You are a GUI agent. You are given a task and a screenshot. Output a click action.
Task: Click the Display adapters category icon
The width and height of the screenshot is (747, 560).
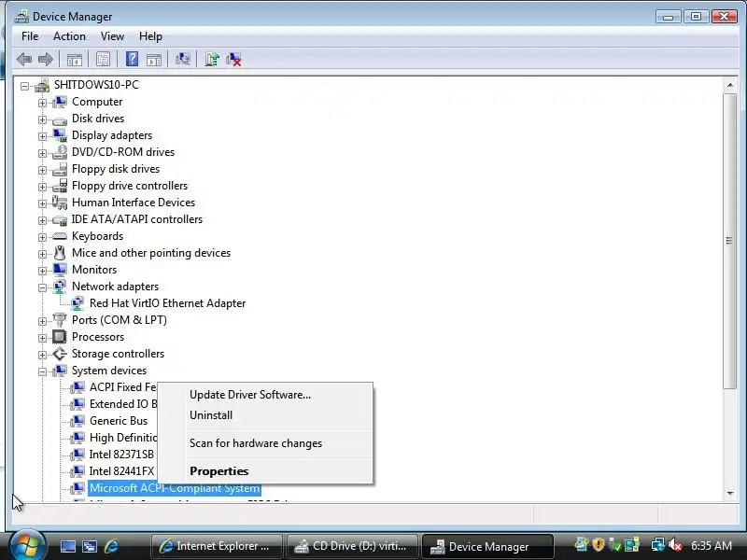coord(60,135)
